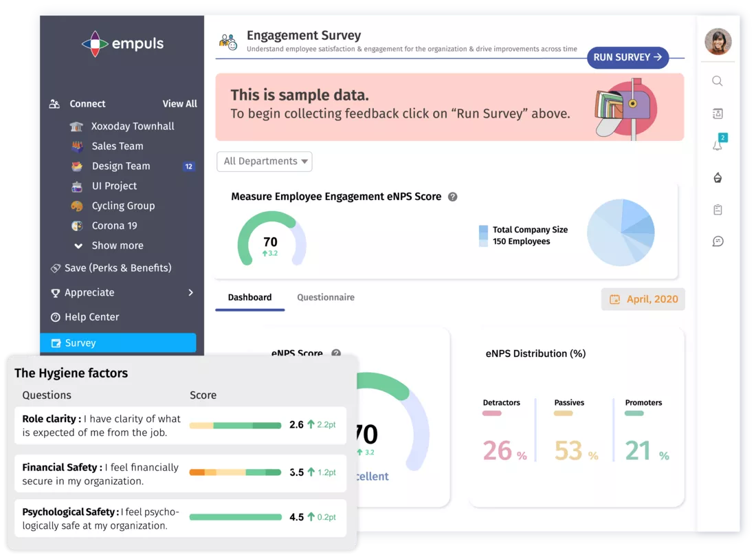Select the Dashboard tab
Viewport: 756px width, 557px height.
(249, 298)
